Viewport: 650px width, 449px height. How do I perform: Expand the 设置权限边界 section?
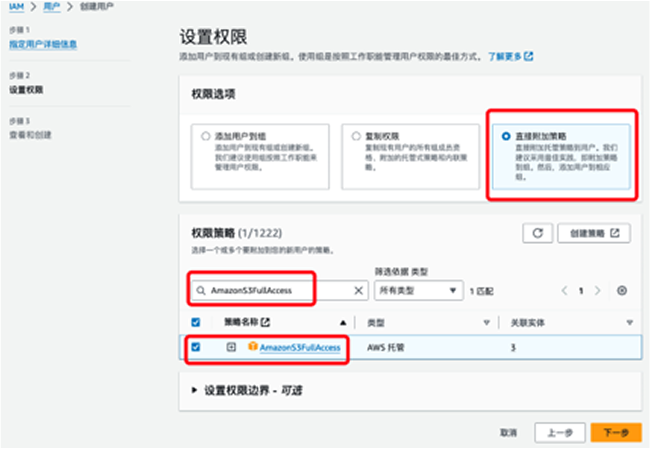pyautogui.click(x=194, y=389)
